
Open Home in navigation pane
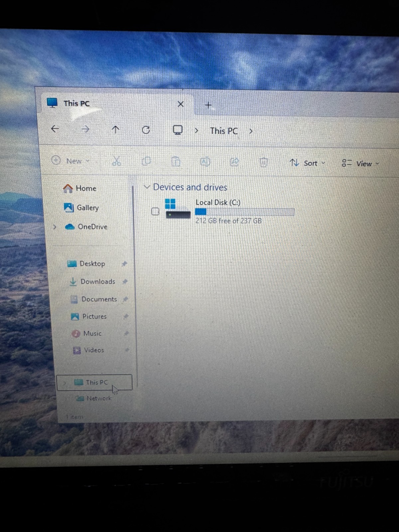click(x=80, y=189)
